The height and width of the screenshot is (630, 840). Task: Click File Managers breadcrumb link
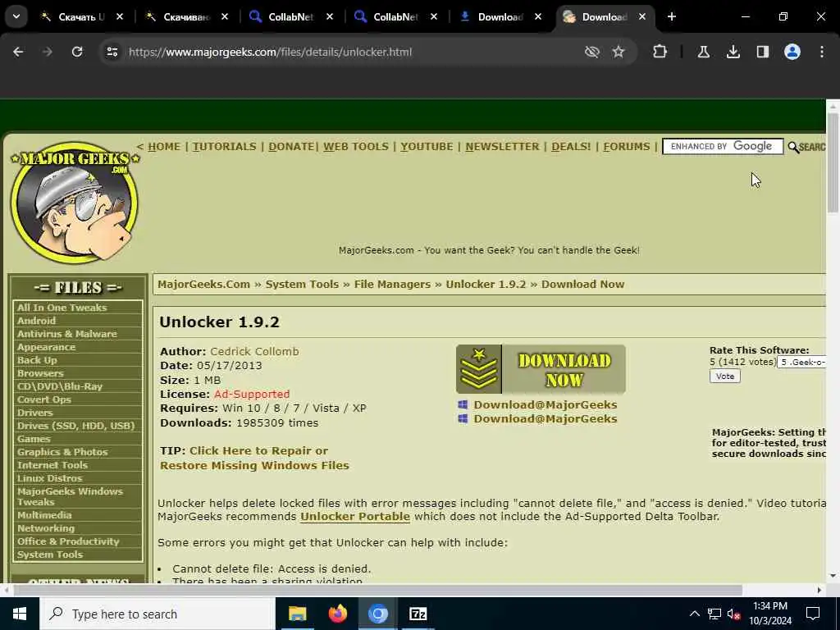tap(392, 285)
